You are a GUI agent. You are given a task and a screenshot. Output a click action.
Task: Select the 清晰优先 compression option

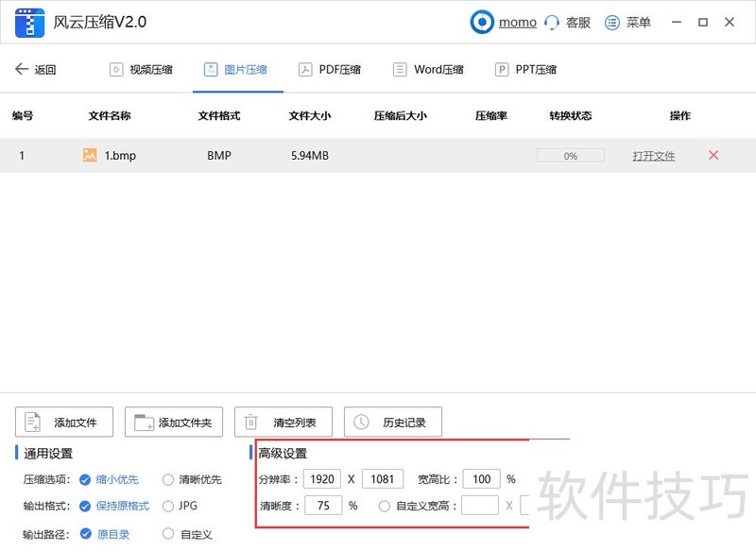click(167, 479)
